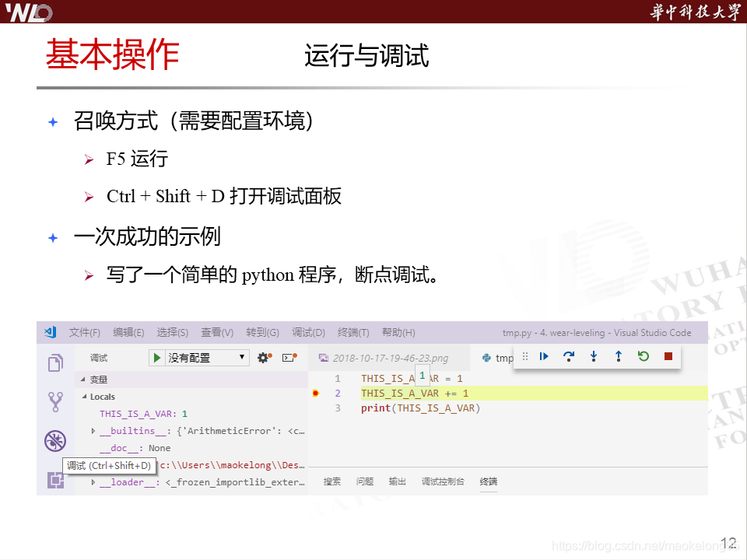The width and height of the screenshot is (747, 560).
Task: Click the window title tmp.py - 4. wear-leveling
Action: tap(597, 333)
